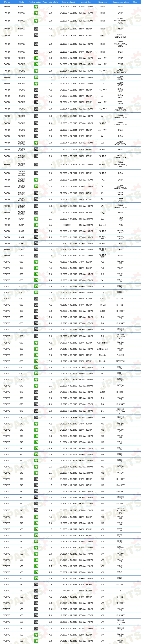Click the engine code MRS7701
141x644 pixels.
pyautogui.click(x=121, y=361)
